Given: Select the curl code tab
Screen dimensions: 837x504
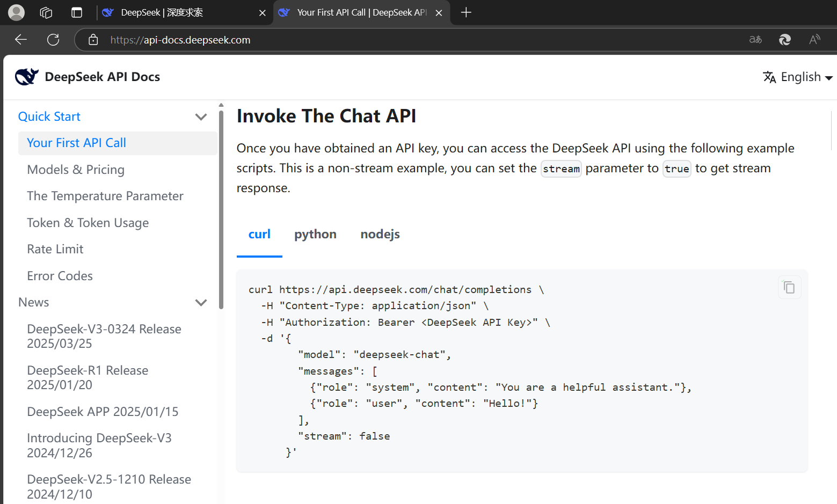Looking at the screenshot, I should [x=259, y=235].
